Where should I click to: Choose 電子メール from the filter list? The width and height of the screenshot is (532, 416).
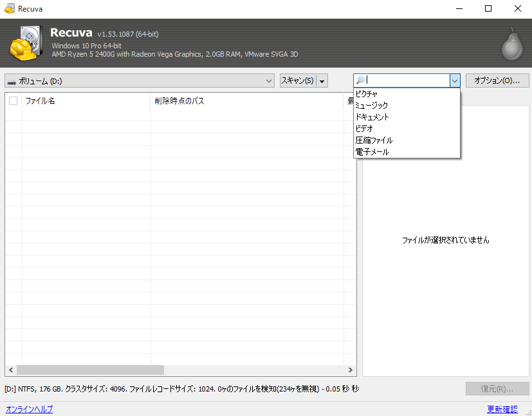click(x=407, y=152)
